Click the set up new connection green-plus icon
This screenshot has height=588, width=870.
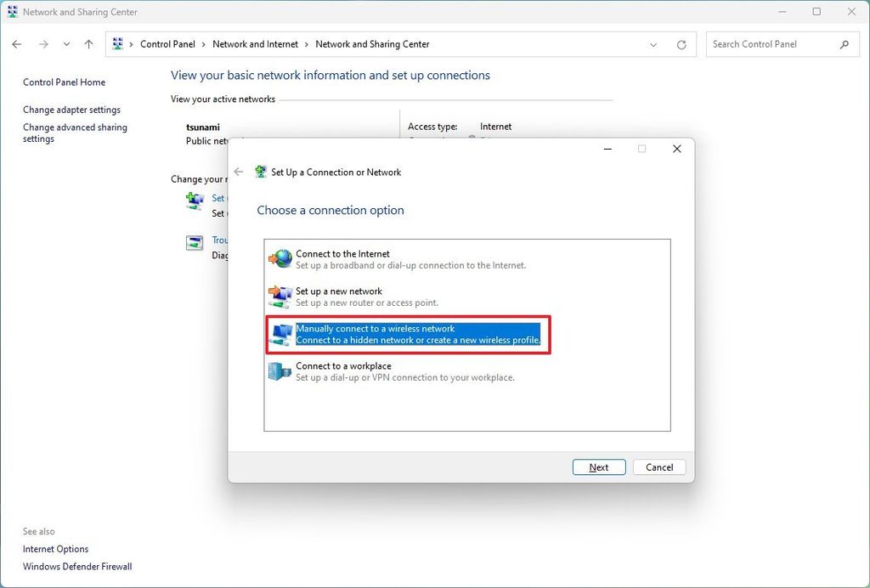[x=195, y=201]
